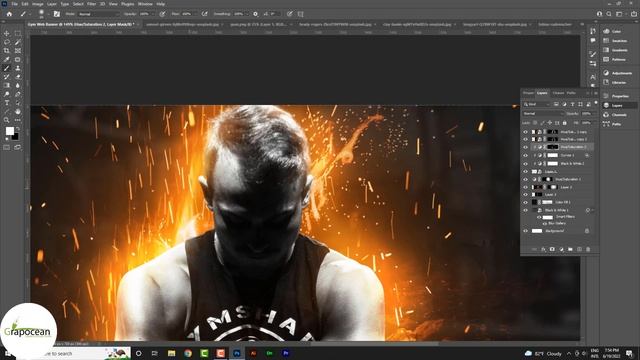
Task: Open the Swatches panel button
Action: click(x=619, y=41)
